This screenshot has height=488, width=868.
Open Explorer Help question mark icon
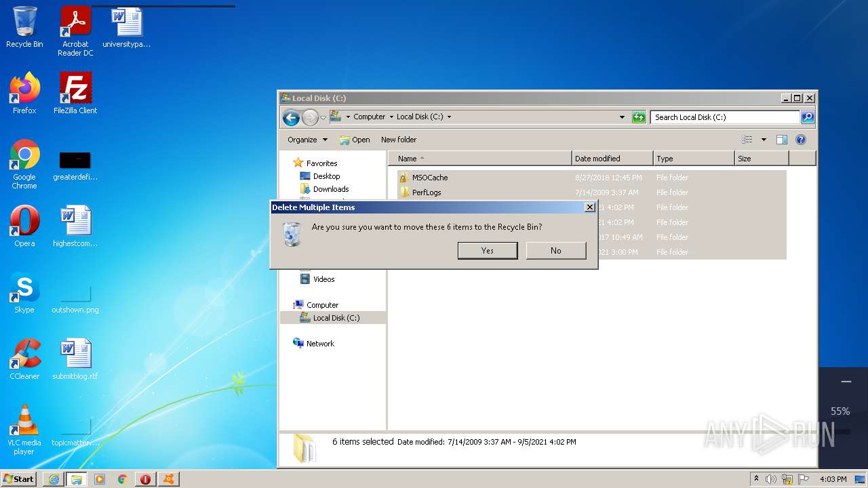point(801,140)
